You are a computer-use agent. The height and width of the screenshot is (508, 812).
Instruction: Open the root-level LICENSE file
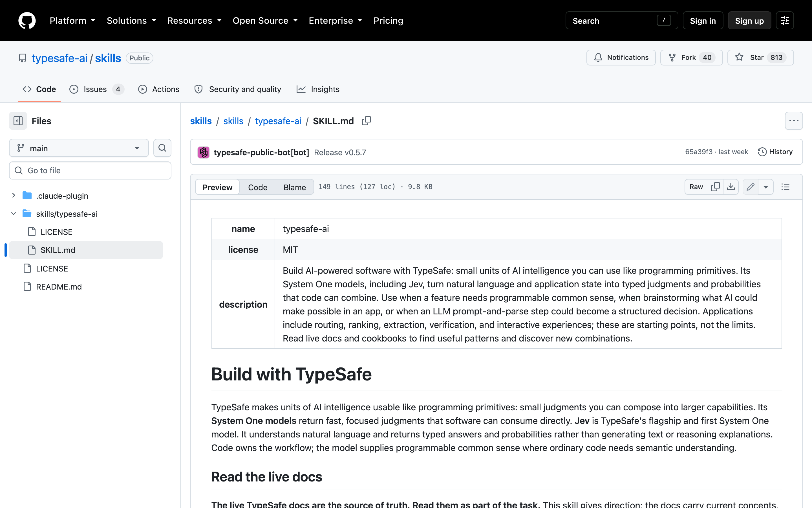click(x=52, y=268)
